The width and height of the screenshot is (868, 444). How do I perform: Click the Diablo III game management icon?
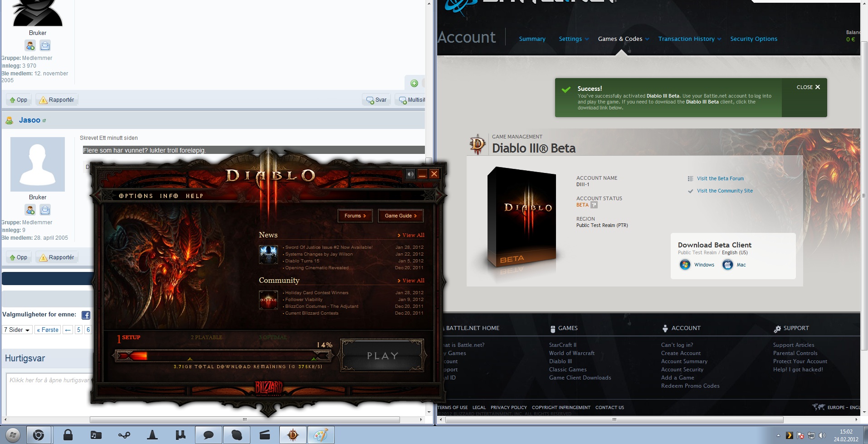[x=477, y=144]
